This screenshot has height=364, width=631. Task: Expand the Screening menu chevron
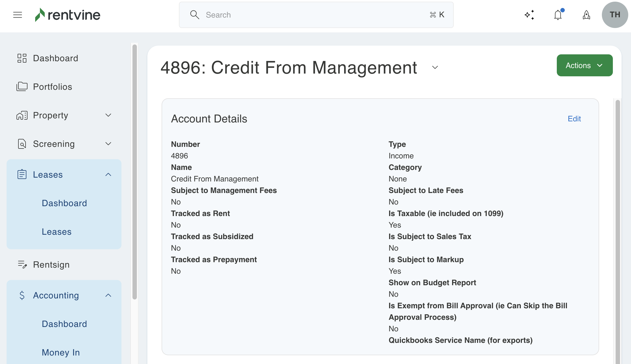point(108,144)
